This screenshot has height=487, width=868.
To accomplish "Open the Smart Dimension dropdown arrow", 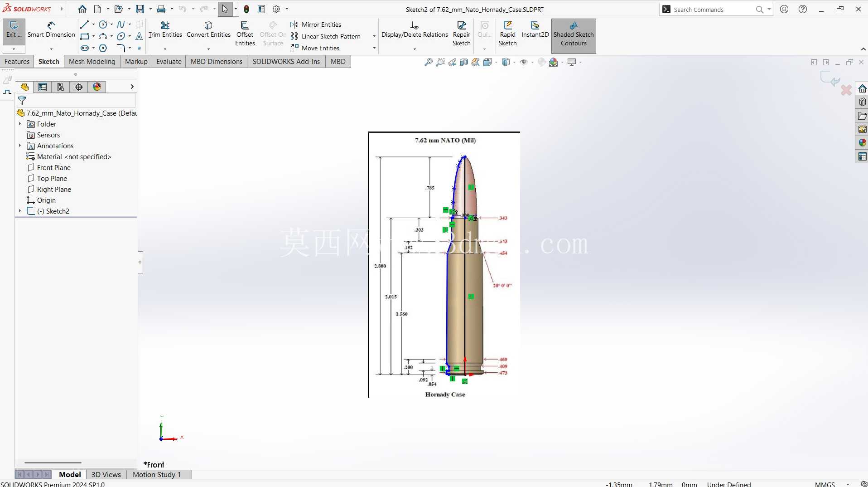I will [51, 49].
